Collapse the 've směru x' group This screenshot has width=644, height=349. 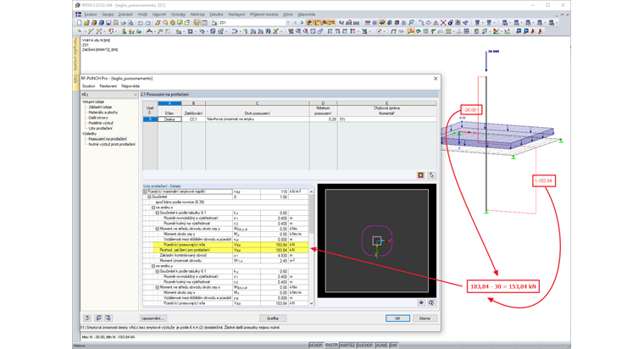153,208
